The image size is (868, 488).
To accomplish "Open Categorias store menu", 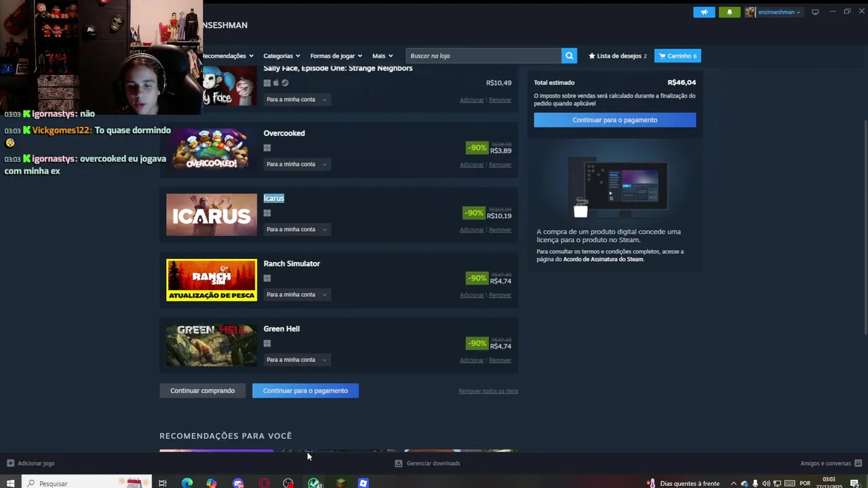I will [x=281, y=56].
